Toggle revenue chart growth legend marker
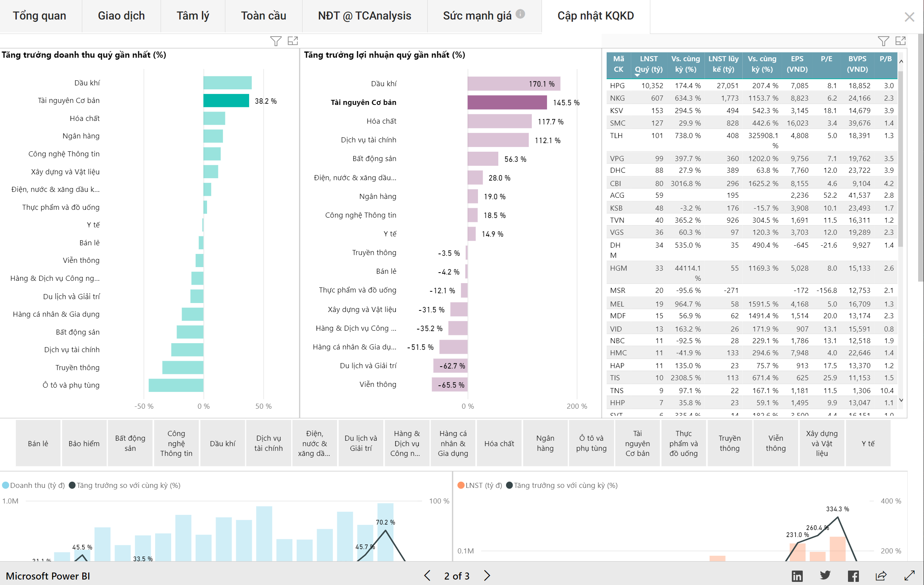Viewport: 924px width, 585px height. coord(72,485)
